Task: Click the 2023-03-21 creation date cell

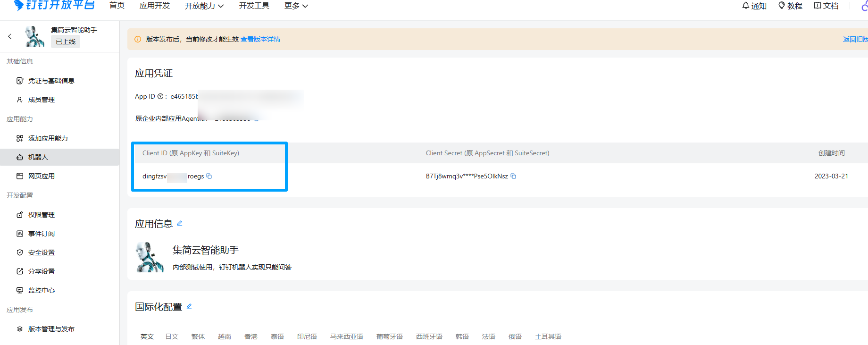Action: pos(831,176)
